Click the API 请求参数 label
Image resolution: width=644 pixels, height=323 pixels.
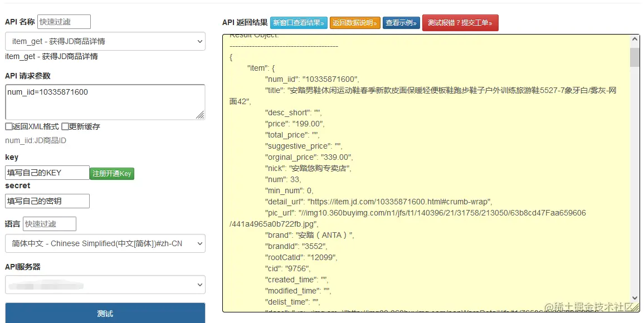(28, 76)
